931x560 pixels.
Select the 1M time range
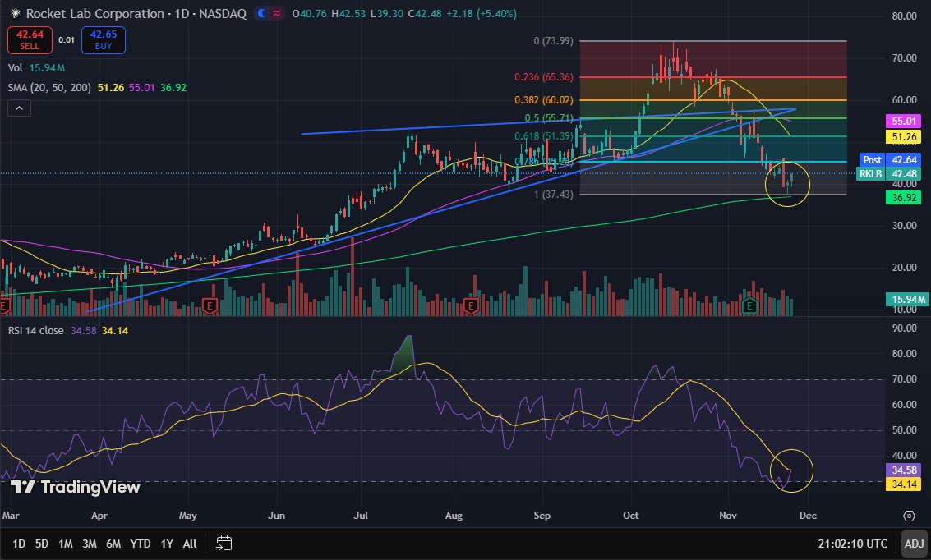[65, 544]
